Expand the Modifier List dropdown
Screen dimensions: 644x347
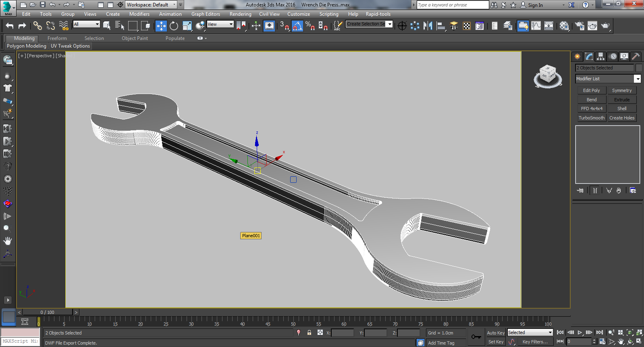(608, 79)
